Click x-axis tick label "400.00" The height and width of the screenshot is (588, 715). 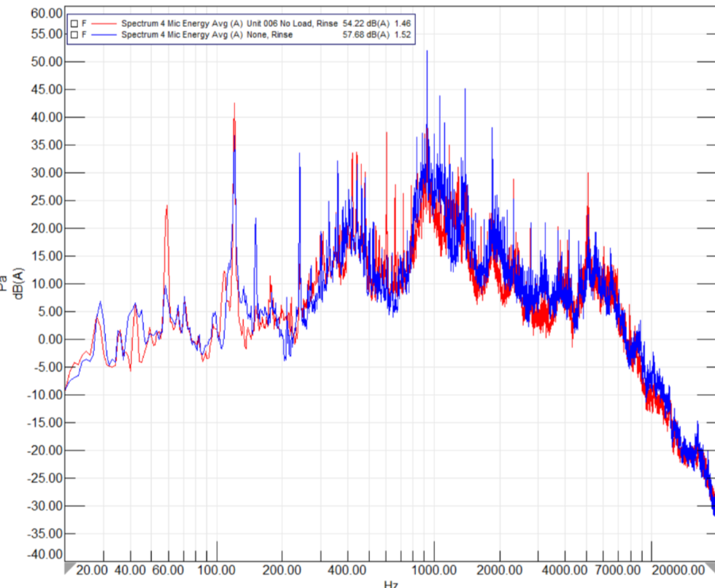[347, 570]
